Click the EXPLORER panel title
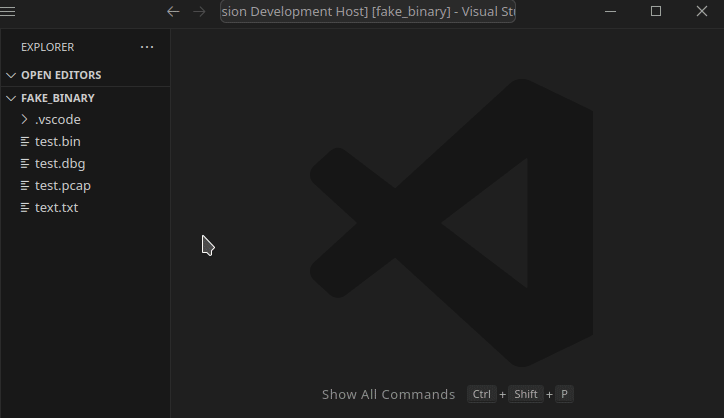Image resolution: width=724 pixels, height=418 pixels. point(48,47)
